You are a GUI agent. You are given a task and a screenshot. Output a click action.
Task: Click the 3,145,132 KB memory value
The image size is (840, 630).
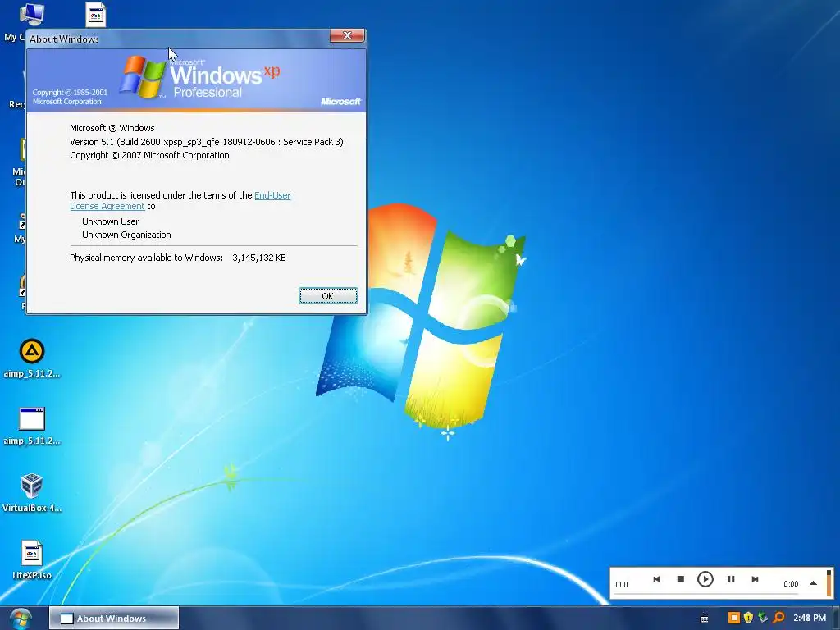click(x=258, y=258)
